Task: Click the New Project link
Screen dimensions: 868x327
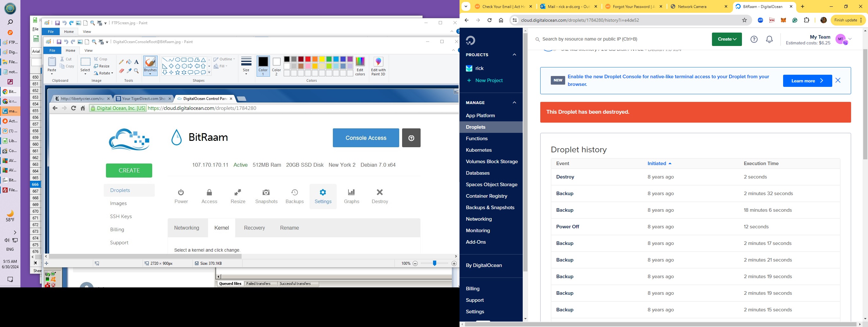Action: (485, 80)
